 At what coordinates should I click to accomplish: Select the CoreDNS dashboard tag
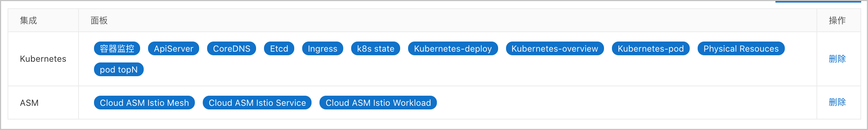coord(232,48)
